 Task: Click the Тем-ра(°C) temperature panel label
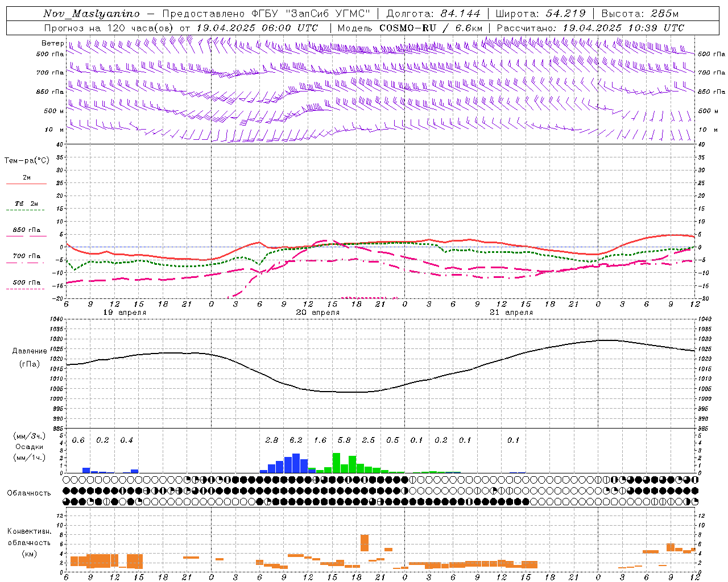27,161
